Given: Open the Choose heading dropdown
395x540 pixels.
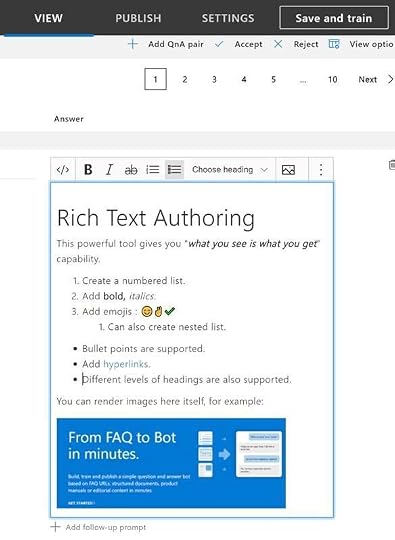Looking at the screenshot, I should click(x=230, y=169).
